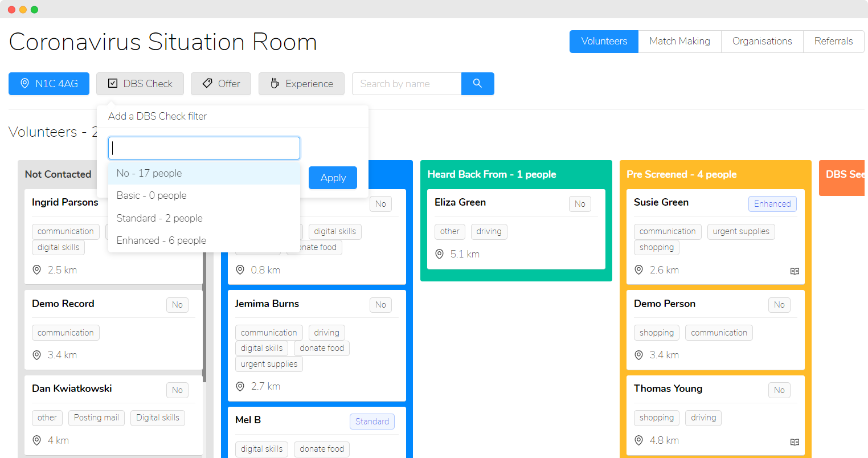Click 'driving' tag on Eliza Green card
The image size is (868, 458).
489,231
